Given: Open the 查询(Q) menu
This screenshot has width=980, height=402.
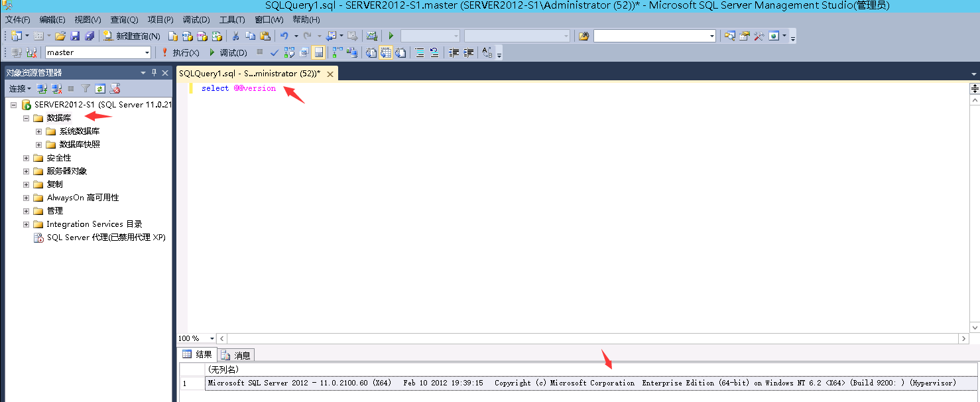Looking at the screenshot, I should [124, 20].
